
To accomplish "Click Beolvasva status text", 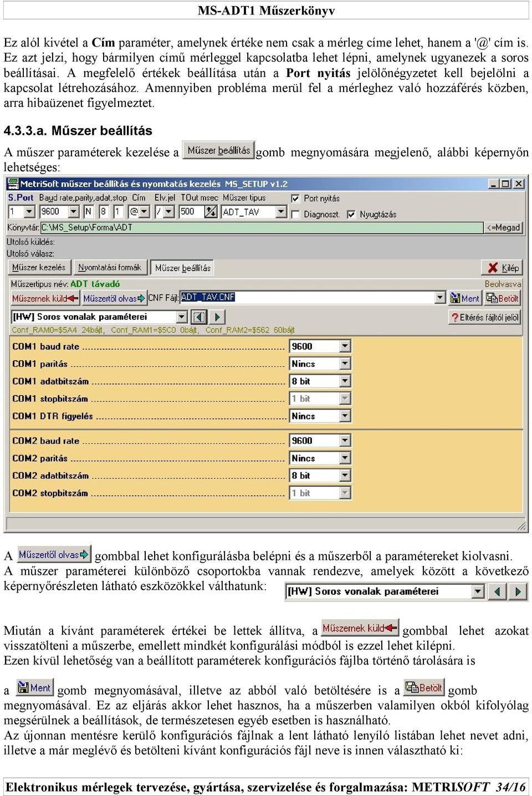I will (503, 284).
